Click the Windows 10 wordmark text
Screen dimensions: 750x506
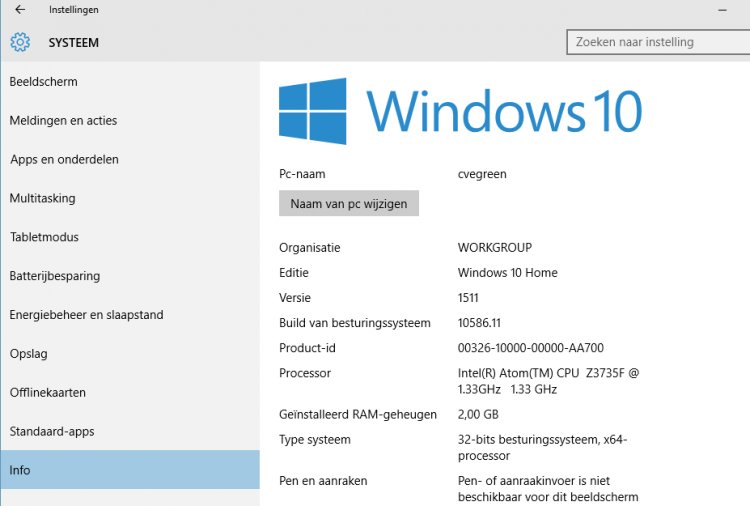pyautogui.click(x=504, y=111)
